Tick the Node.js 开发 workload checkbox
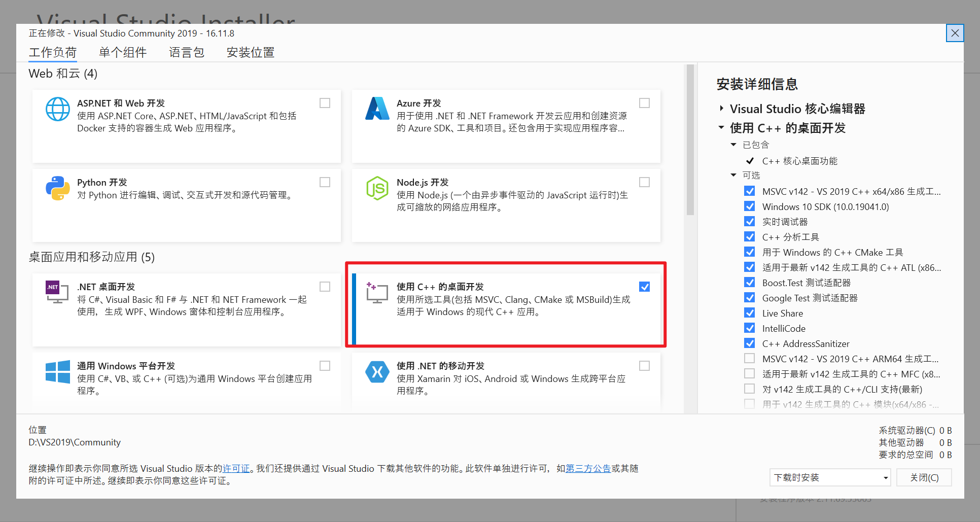 (x=645, y=182)
